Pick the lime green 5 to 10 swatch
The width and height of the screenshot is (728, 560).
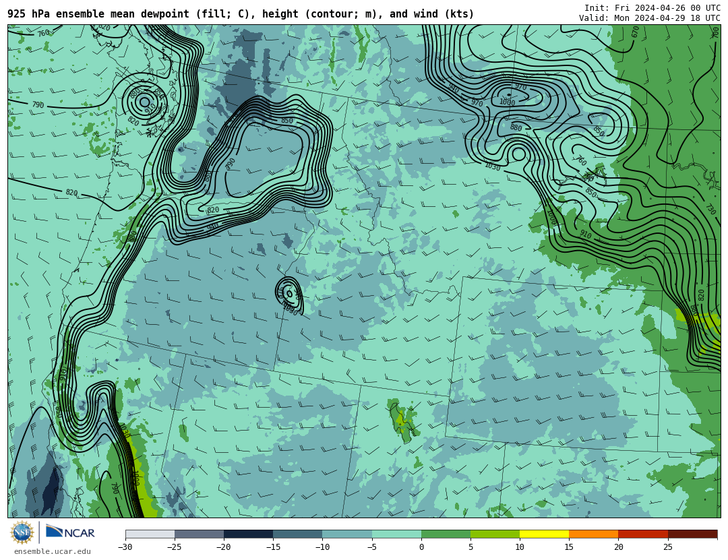pyautogui.click(x=495, y=534)
